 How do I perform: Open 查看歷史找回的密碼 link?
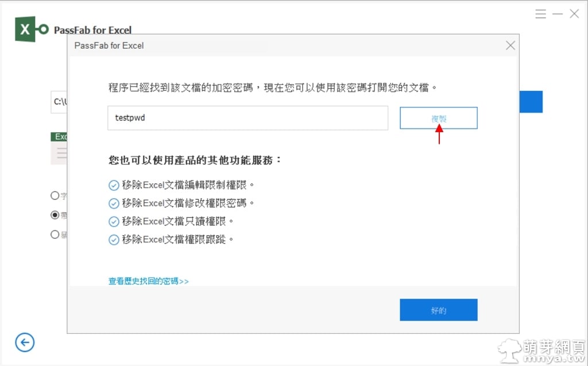(149, 281)
